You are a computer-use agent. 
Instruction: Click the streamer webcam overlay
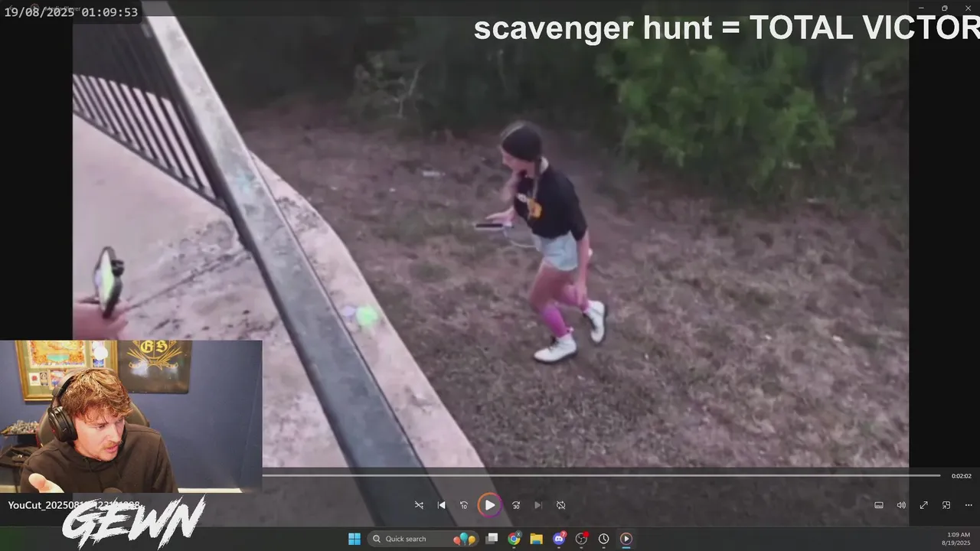tap(131, 416)
